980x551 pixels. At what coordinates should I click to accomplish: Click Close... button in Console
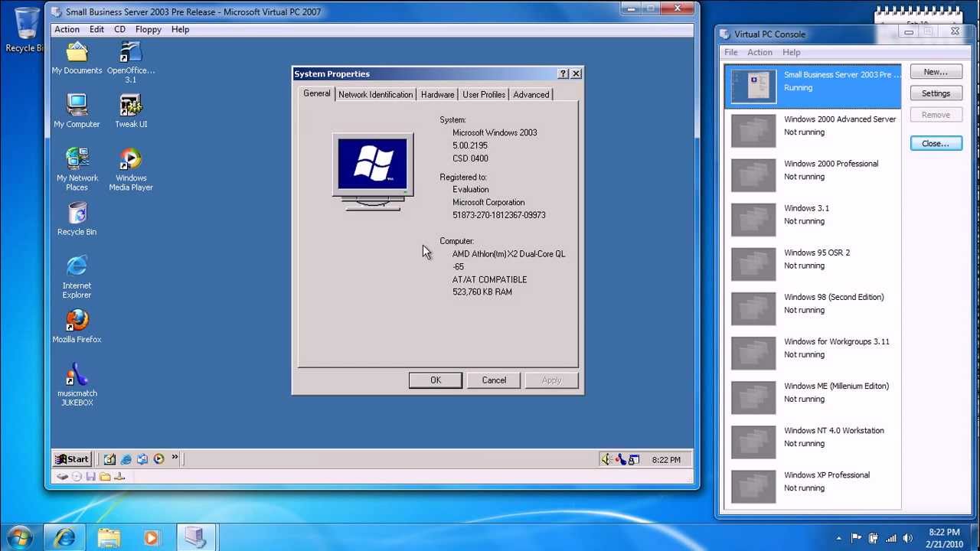pyautogui.click(x=936, y=143)
